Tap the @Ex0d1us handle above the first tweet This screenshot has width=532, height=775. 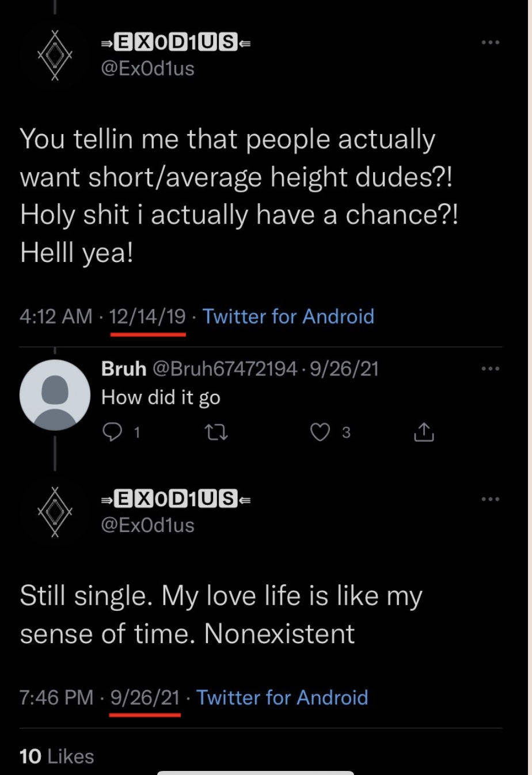point(147,69)
